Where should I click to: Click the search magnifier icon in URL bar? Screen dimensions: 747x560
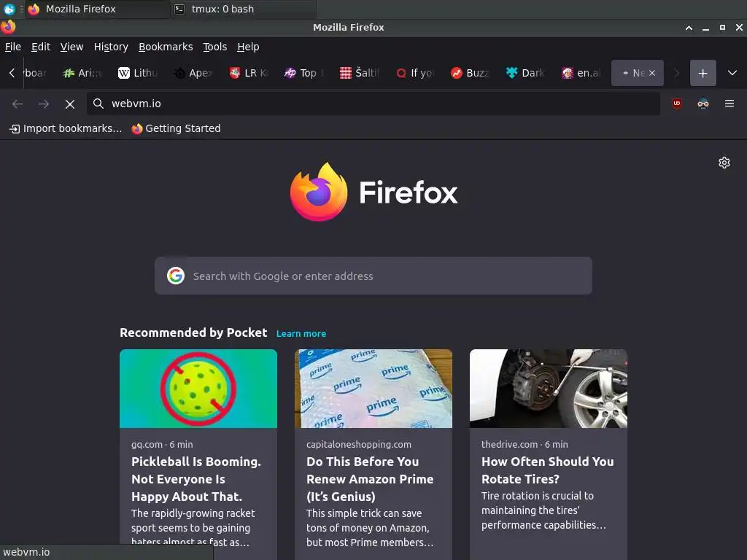click(98, 104)
